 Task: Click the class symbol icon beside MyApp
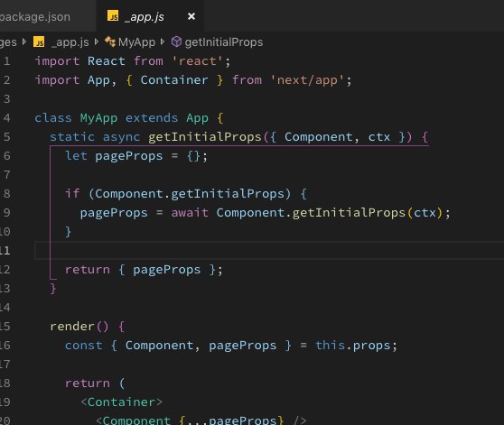110,42
